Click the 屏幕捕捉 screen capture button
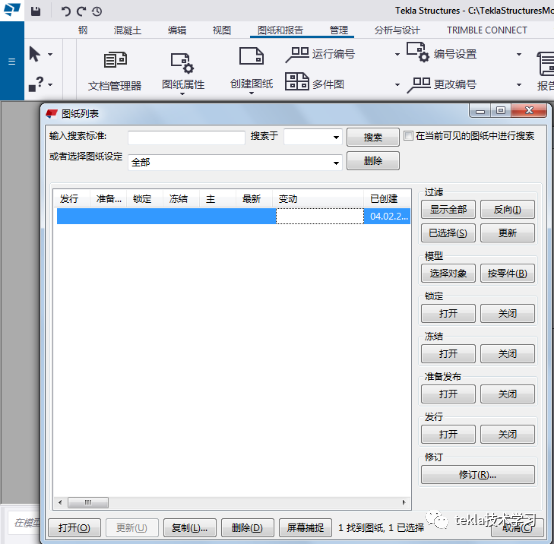Screen dimensions: 554x545 pyautogui.click(x=305, y=528)
